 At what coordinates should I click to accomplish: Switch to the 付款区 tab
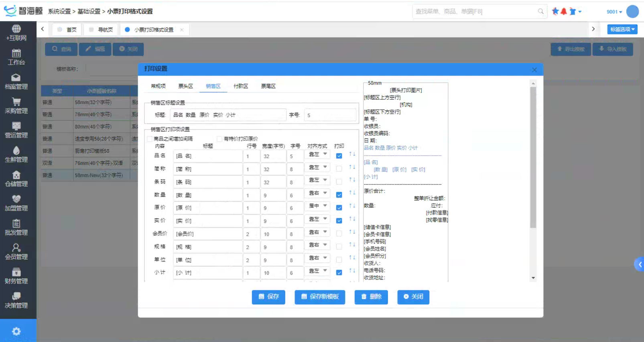[x=241, y=86]
